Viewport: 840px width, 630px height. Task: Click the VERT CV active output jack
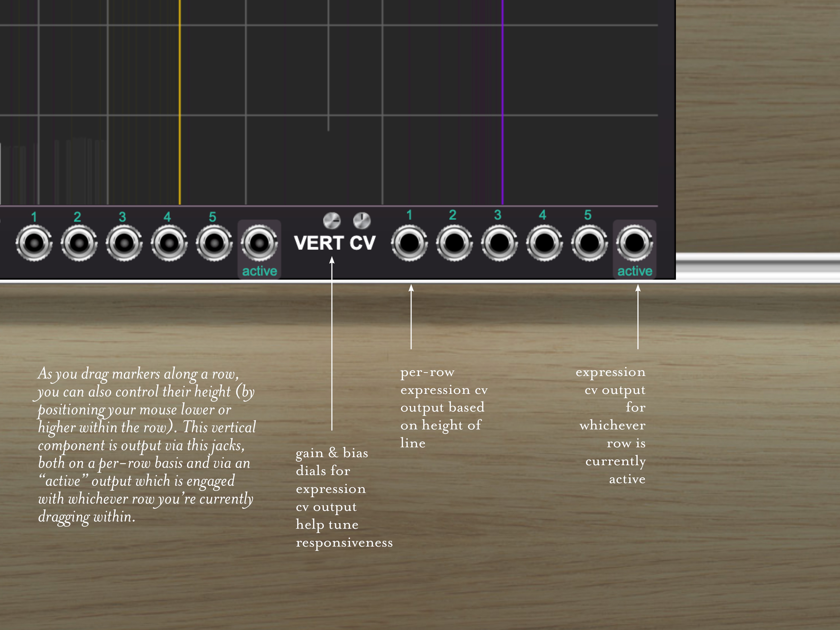click(x=635, y=243)
